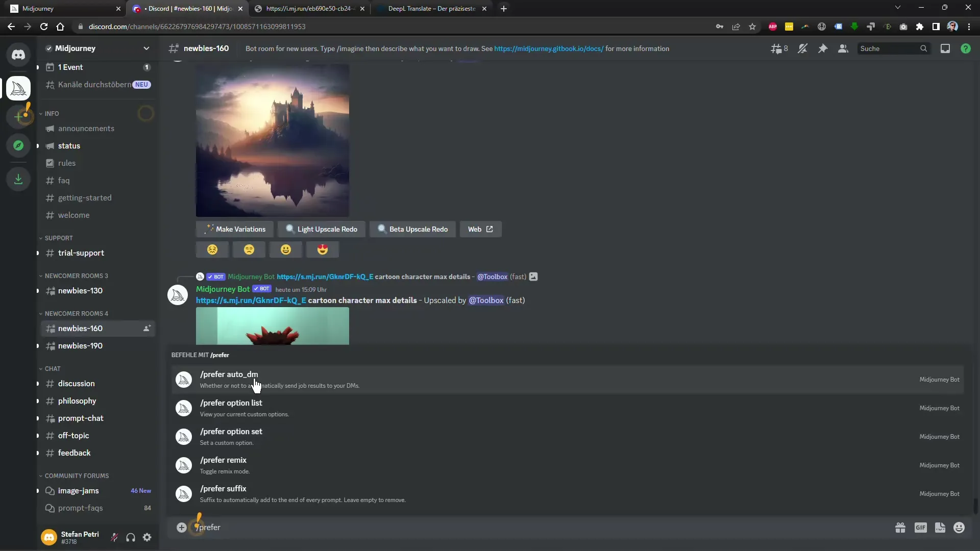980x551 pixels.
Task: Reload the page in browser
Action: point(44,27)
